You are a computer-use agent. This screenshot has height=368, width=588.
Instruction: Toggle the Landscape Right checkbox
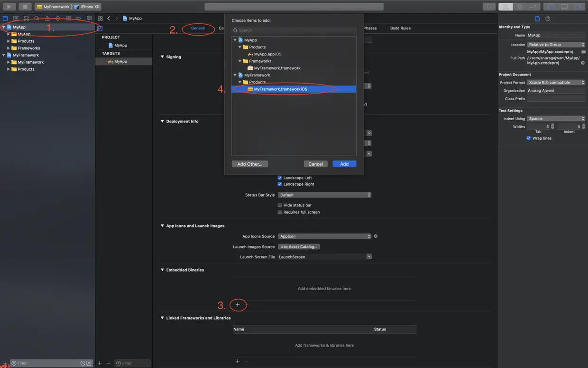280,184
